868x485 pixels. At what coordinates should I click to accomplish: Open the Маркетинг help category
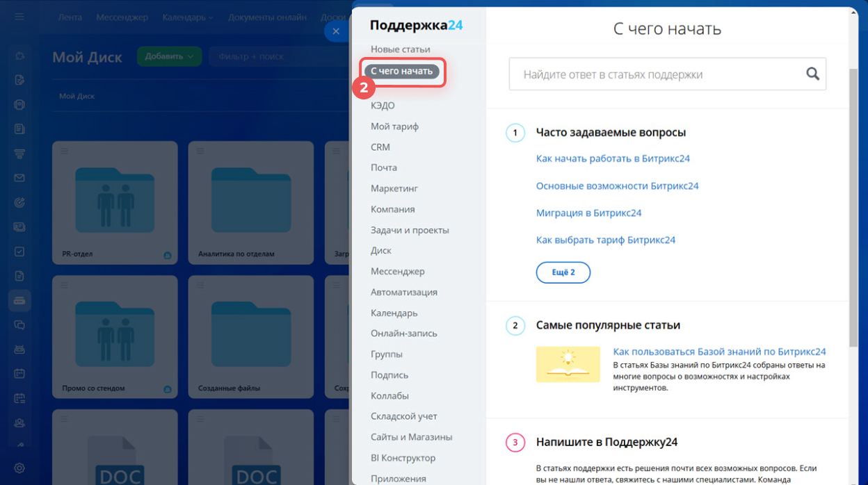(394, 188)
